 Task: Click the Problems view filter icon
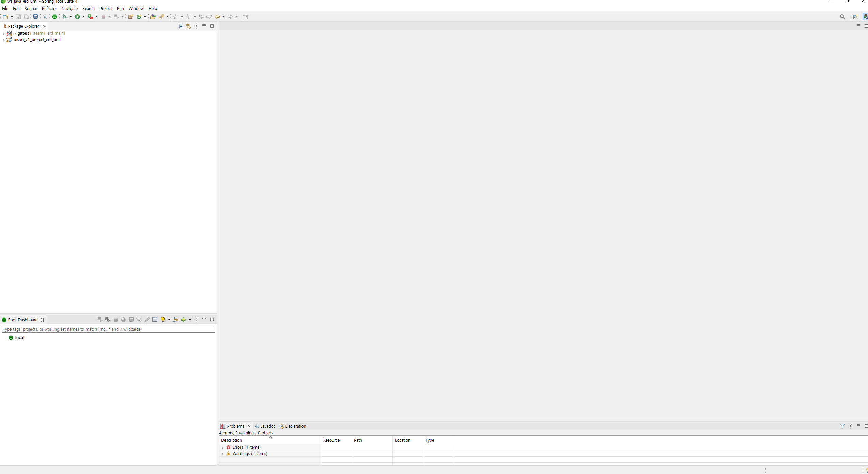[x=842, y=426]
